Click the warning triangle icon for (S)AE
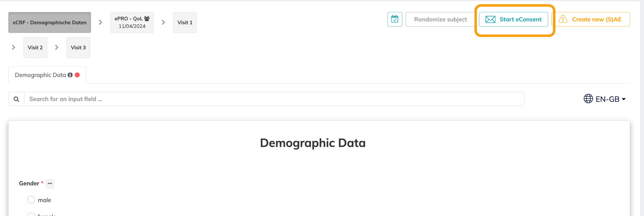This screenshot has width=644, height=216. point(563,19)
